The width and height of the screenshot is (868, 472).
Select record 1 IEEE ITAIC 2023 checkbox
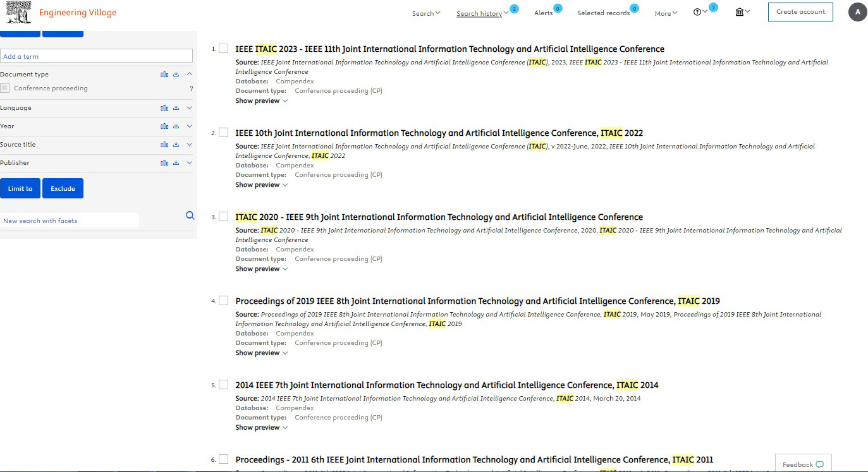224,49
